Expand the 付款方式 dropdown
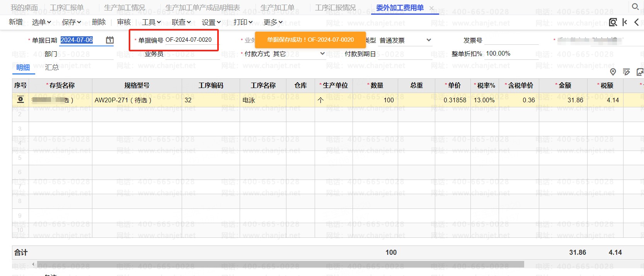 point(322,54)
